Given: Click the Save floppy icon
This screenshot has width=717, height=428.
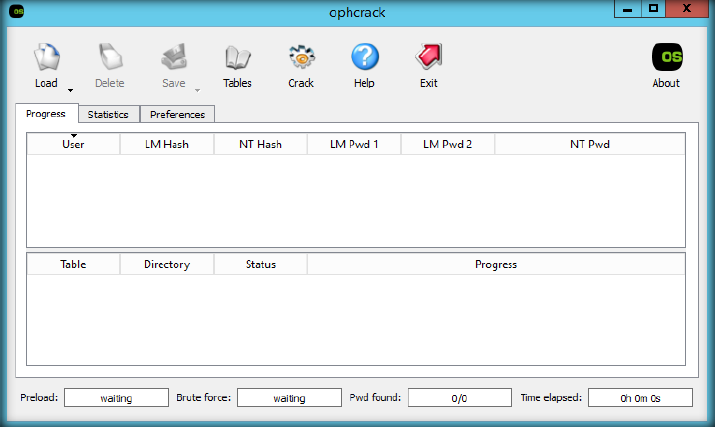Looking at the screenshot, I should pyautogui.click(x=174, y=57).
